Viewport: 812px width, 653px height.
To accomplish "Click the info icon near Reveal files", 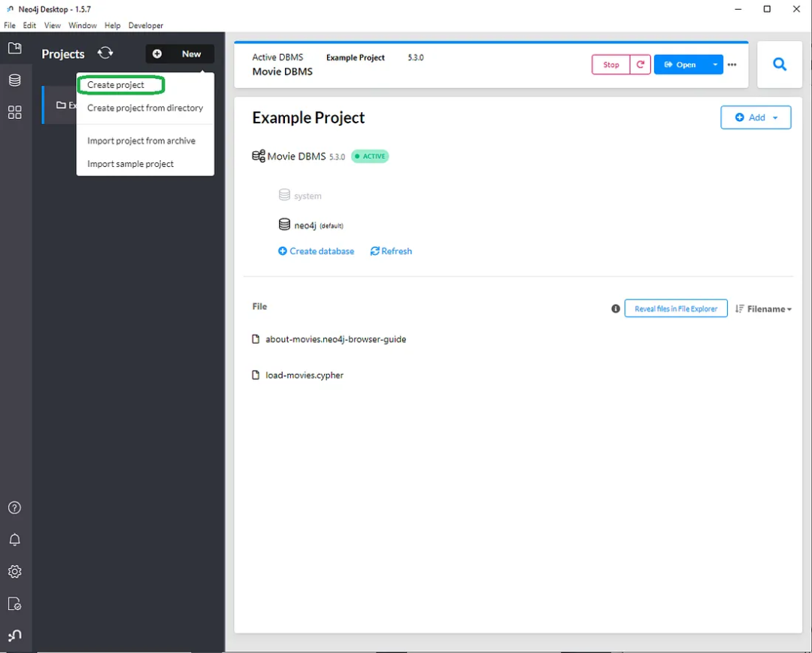I will click(x=615, y=309).
